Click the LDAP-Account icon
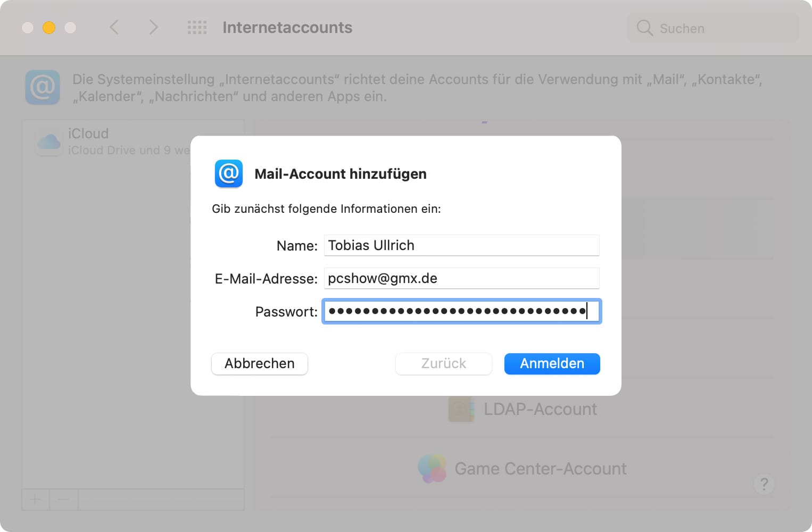 click(461, 409)
